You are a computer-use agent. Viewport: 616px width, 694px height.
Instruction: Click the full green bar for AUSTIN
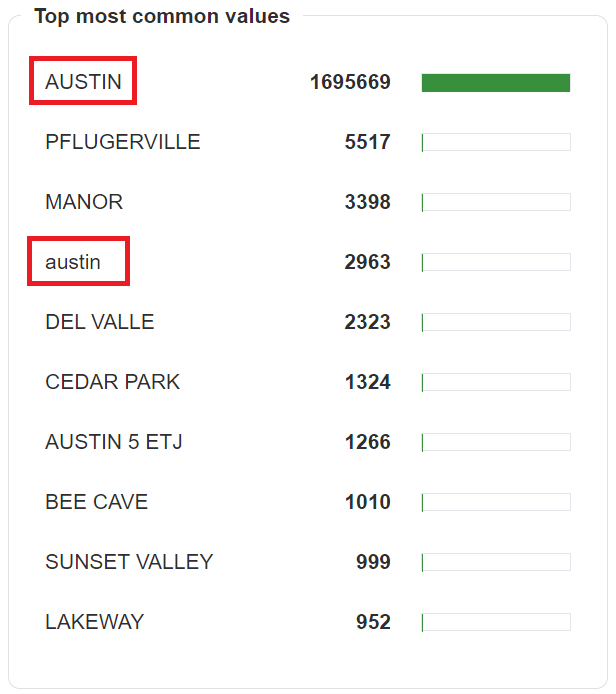pyautogui.click(x=495, y=82)
